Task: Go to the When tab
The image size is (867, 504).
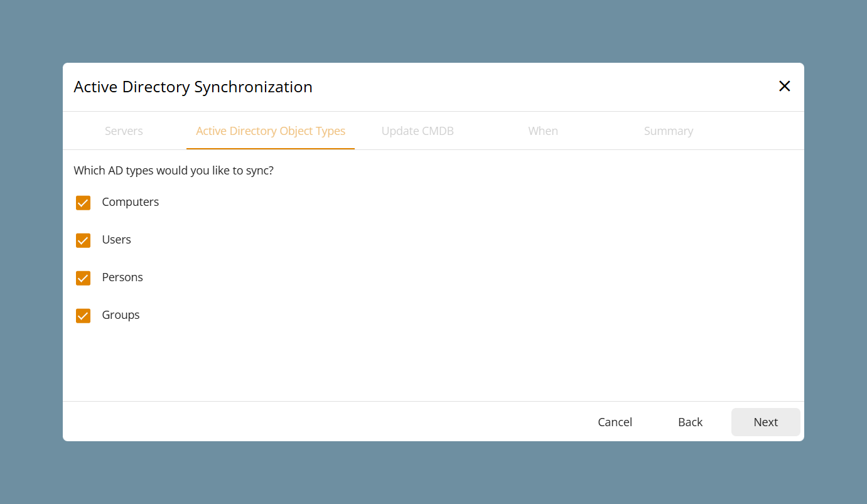Action: (543, 131)
